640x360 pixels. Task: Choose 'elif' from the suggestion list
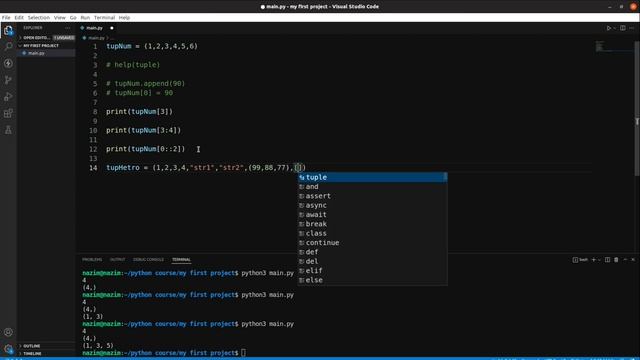372,271
